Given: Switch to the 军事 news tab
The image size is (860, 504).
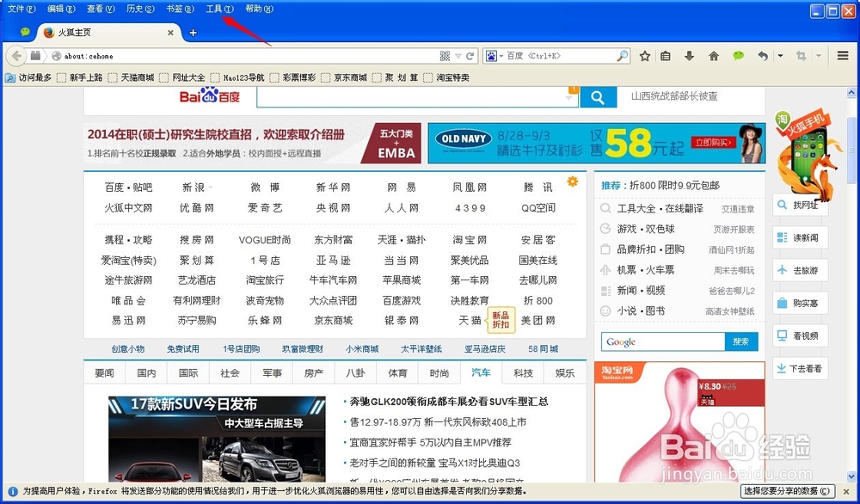Looking at the screenshot, I should coord(272,373).
